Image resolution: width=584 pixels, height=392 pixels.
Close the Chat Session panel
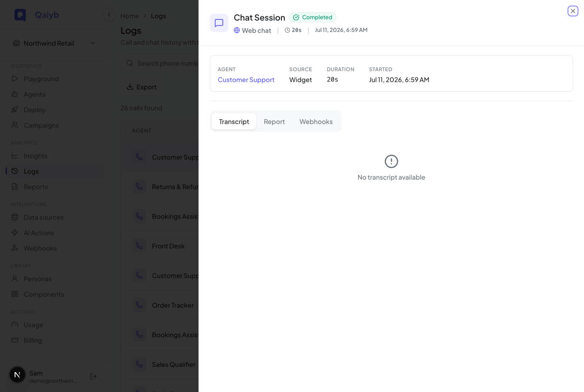573,11
